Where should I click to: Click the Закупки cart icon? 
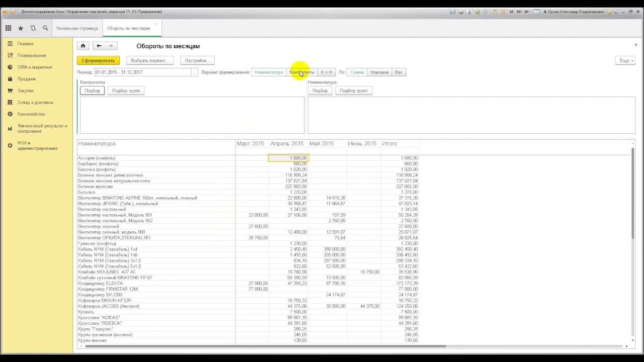tap(10, 90)
